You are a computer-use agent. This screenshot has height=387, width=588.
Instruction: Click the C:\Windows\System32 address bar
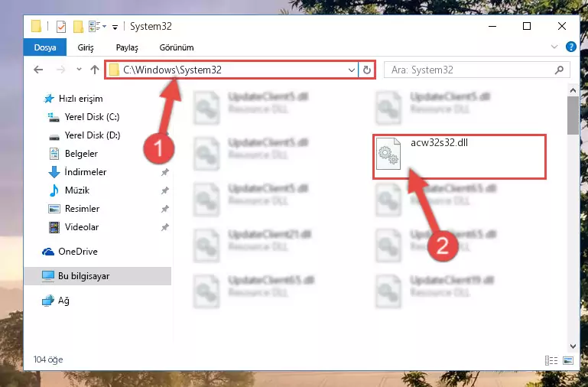coord(232,70)
